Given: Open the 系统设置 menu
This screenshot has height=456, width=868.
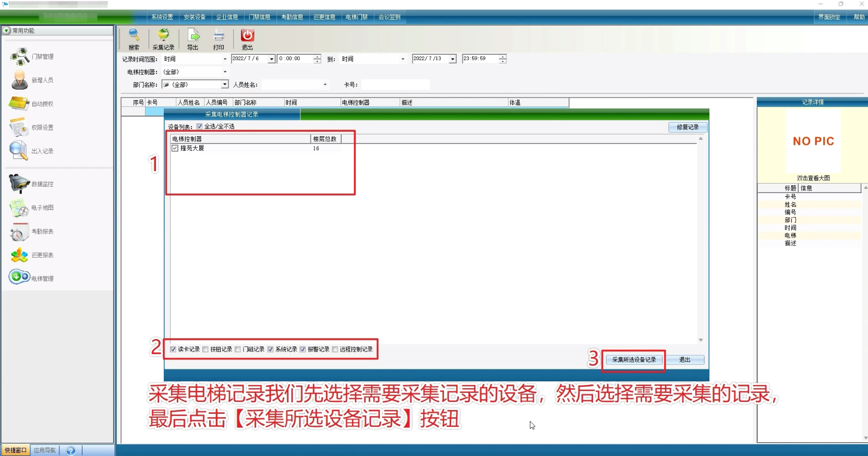Looking at the screenshot, I should pos(162,17).
